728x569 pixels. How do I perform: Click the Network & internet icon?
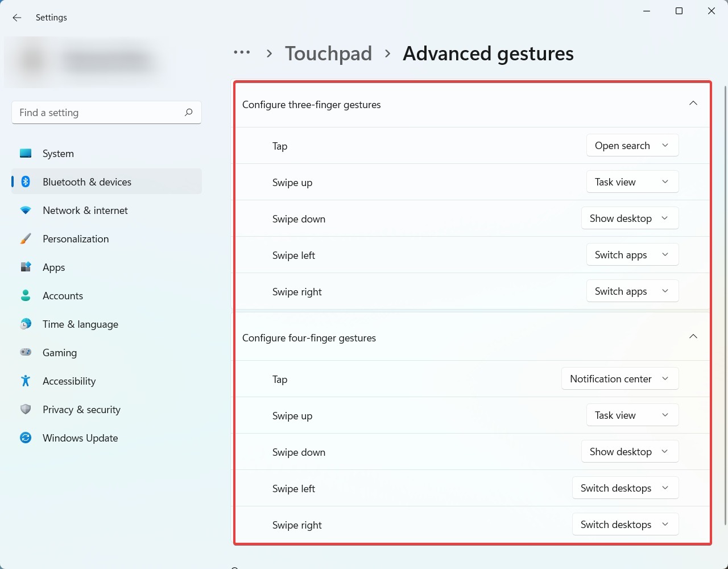pyautogui.click(x=26, y=210)
